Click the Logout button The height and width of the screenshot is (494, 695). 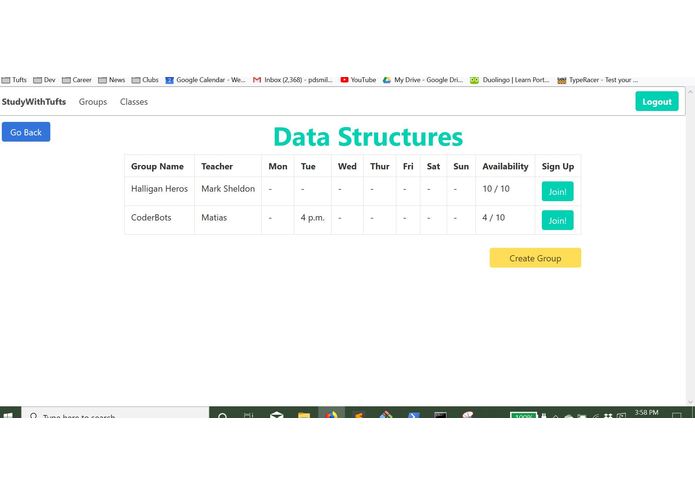(657, 101)
